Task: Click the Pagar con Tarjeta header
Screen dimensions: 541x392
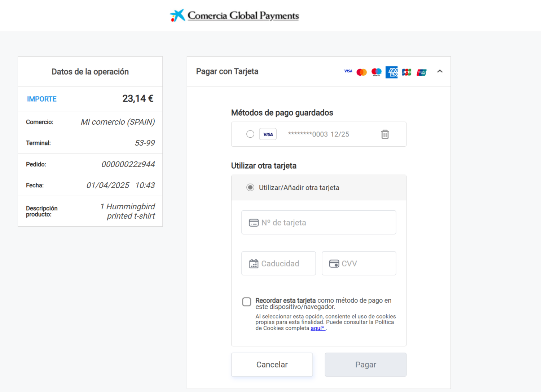Action: tap(227, 71)
